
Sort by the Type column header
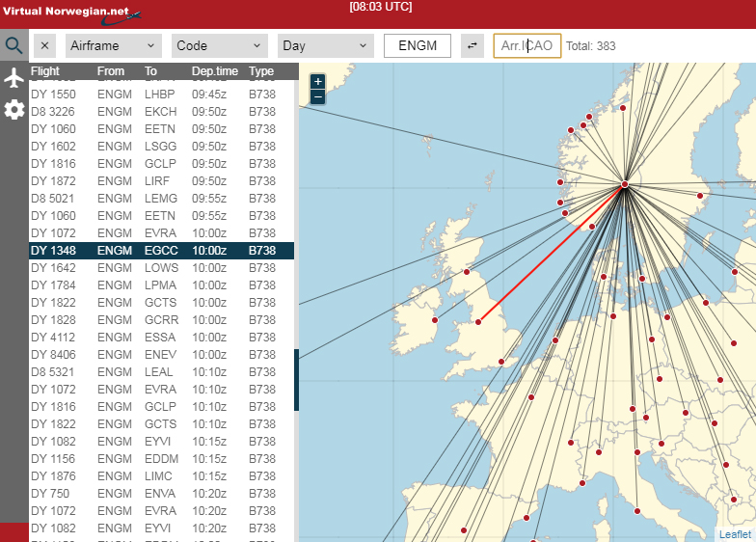pyautogui.click(x=260, y=71)
